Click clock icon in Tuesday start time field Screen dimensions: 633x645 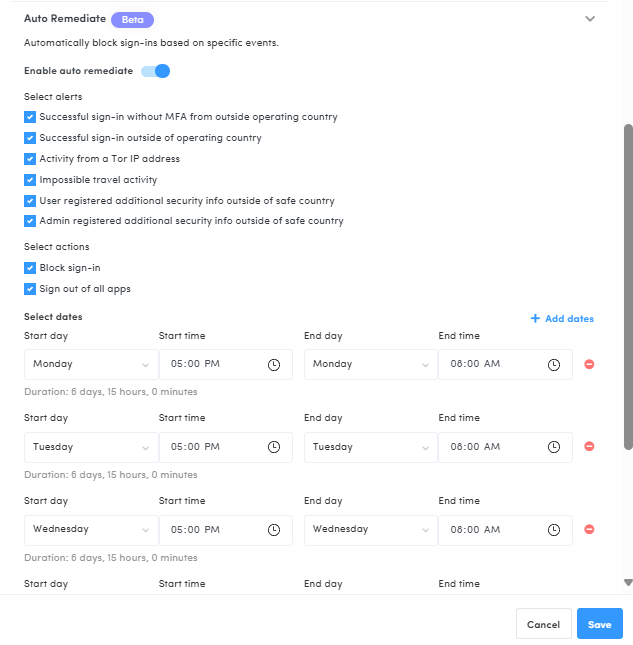[274, 447]
